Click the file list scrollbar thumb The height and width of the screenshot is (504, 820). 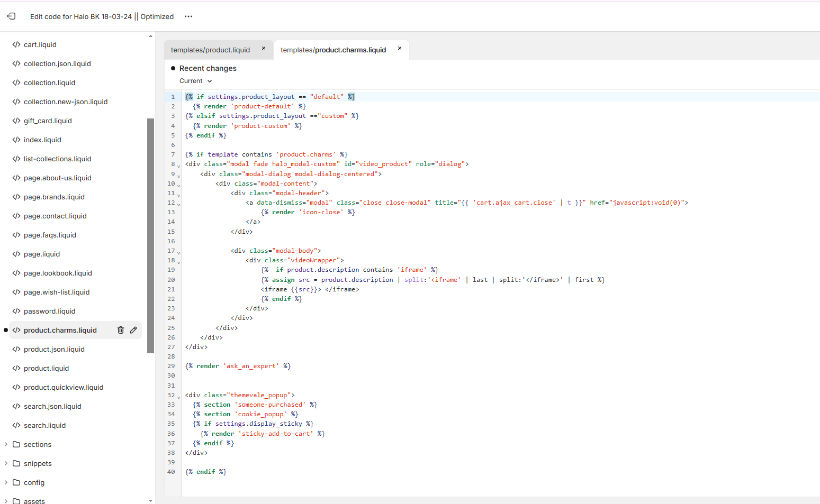tap(150, 235)
